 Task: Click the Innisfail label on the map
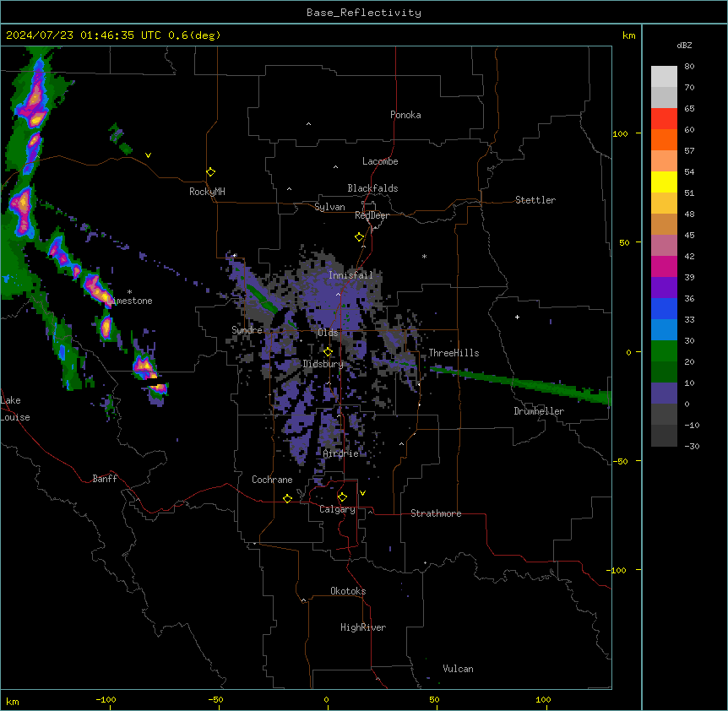pyautogui.click(x=350, y=275)
